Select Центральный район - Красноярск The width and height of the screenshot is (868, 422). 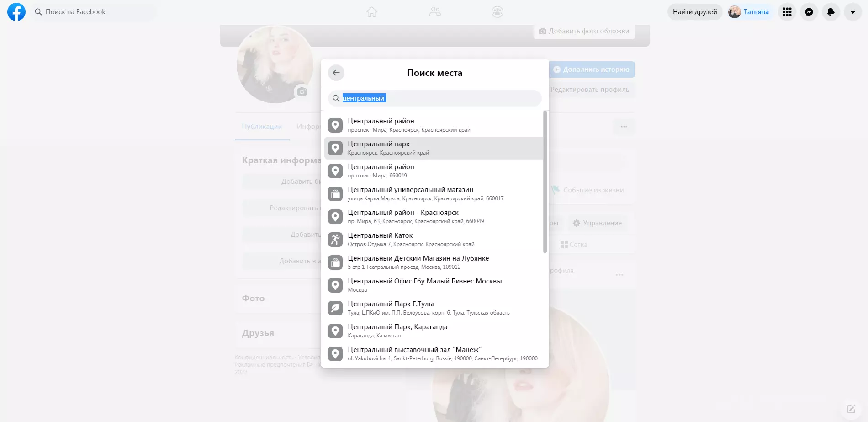click(434, 217)
